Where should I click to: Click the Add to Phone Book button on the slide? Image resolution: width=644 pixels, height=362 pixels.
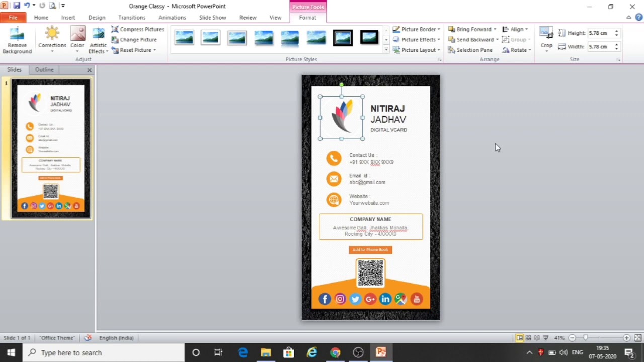(x=370, y=250)
